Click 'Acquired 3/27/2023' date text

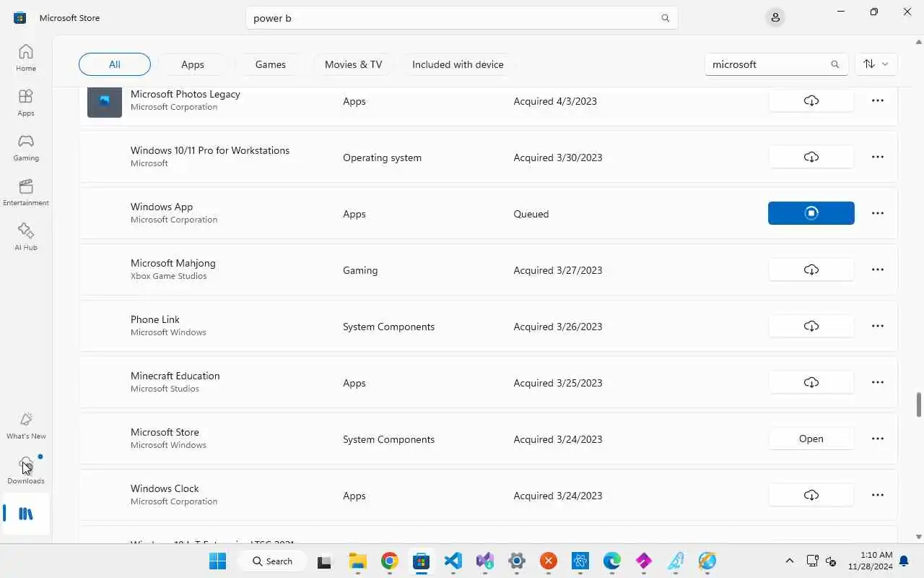[x=558, y=270]
